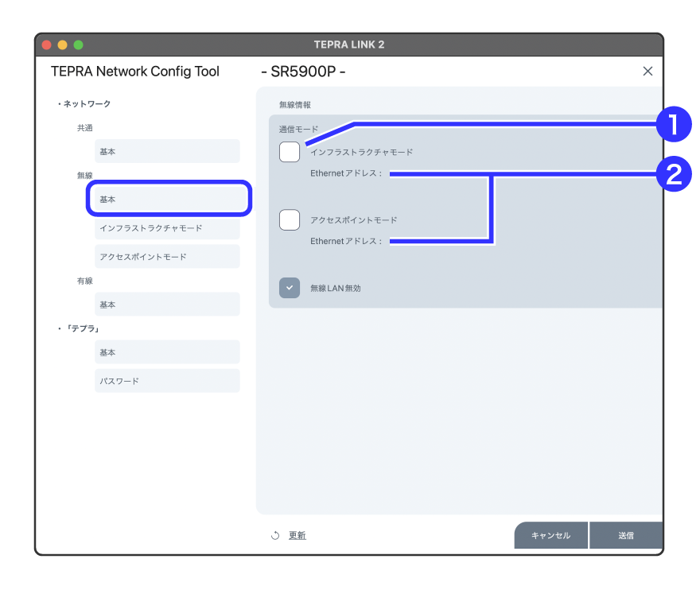Click the 更新 link

297,536
